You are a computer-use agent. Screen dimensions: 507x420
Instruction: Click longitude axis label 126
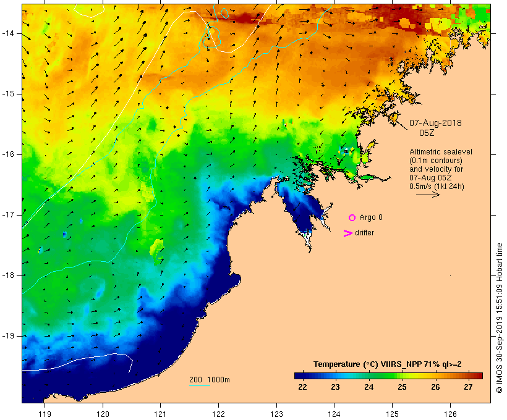[450, 414]
